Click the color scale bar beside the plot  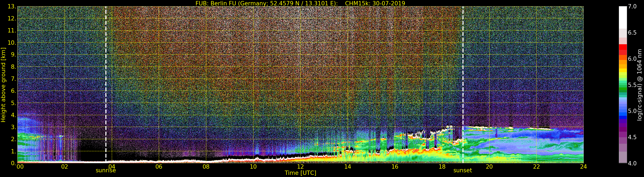tap(623, 85)
